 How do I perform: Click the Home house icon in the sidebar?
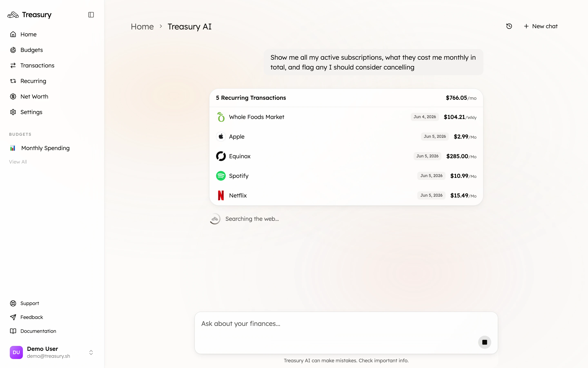[13, 34]
